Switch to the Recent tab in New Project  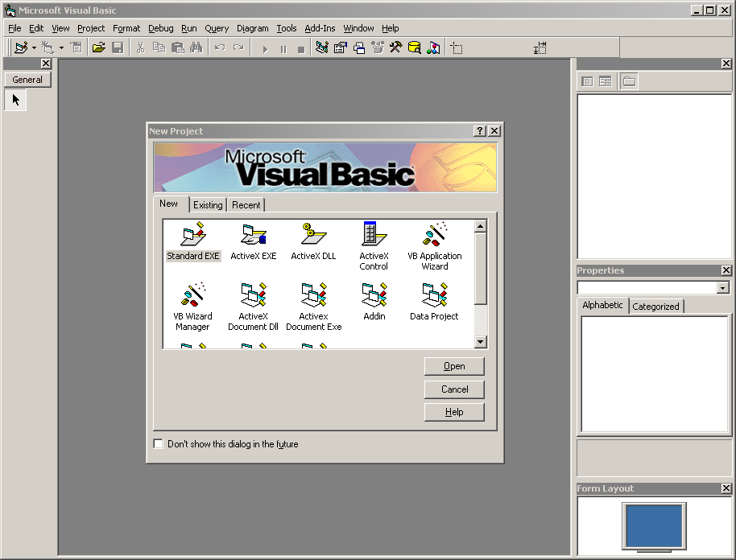(246, 205)
